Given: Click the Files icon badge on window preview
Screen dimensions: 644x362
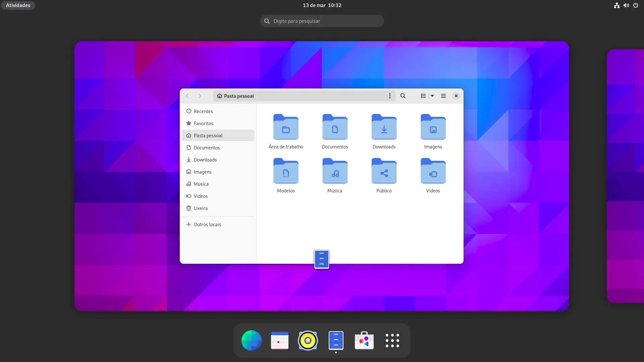Looking at the screenshot, I should (322, 259).
